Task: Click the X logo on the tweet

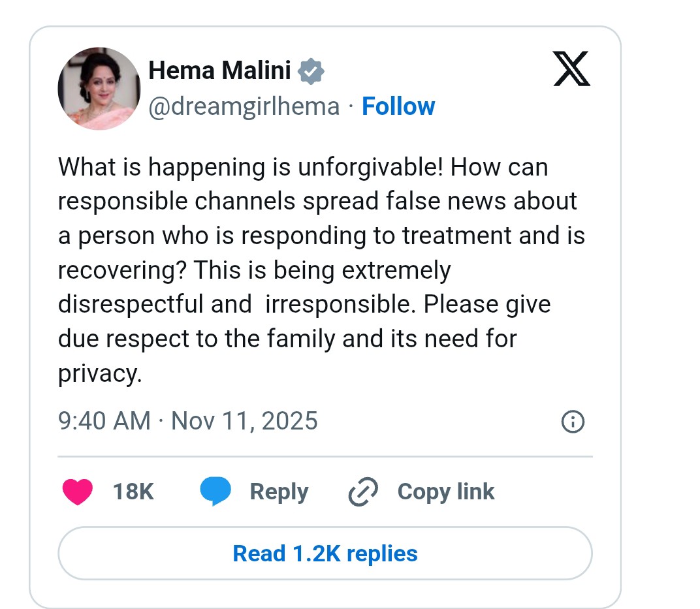Action: [571, 70]
